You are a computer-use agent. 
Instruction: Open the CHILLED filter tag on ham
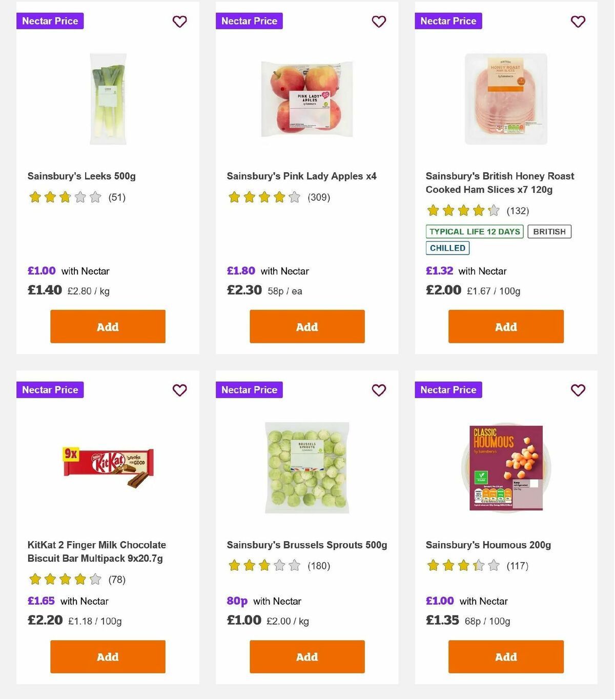pyautogui.click(x=447, y=248)
